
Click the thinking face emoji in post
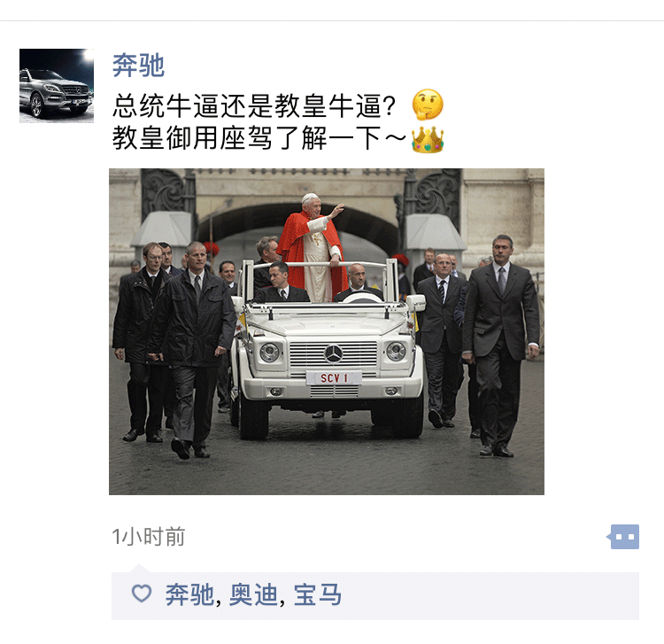coord(428,105)
